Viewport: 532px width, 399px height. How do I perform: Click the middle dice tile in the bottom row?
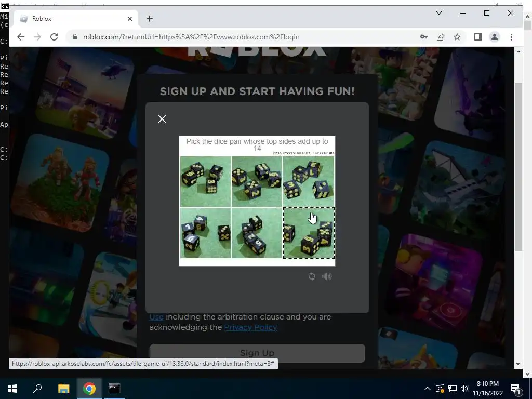pos(257,233)
